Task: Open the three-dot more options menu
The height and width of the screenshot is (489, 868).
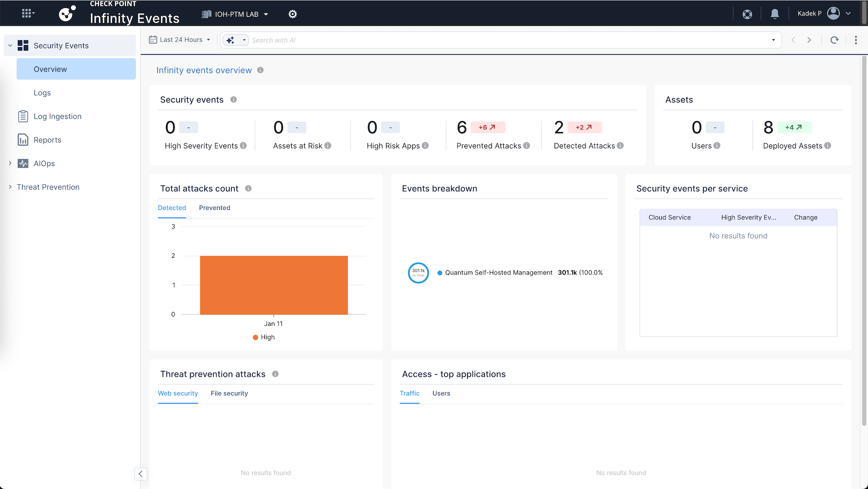Action: [856, 40]
